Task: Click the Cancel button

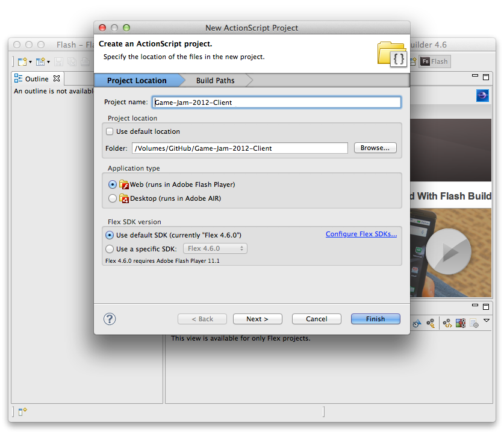Action: [317, 319]
